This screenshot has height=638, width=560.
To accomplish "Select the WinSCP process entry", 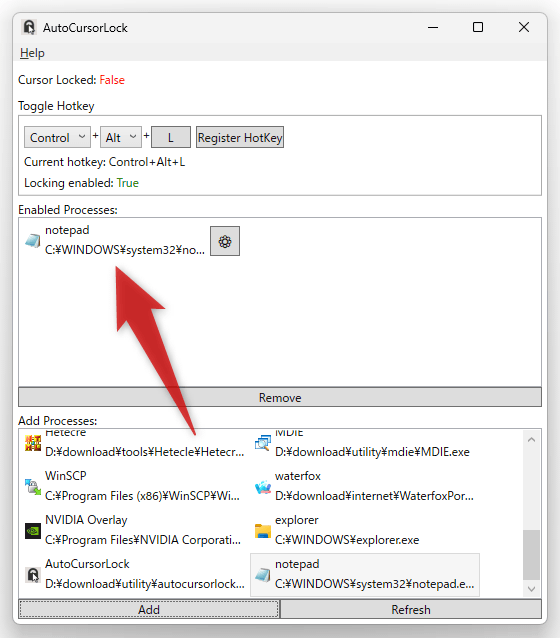I will (x=135, y=486).
